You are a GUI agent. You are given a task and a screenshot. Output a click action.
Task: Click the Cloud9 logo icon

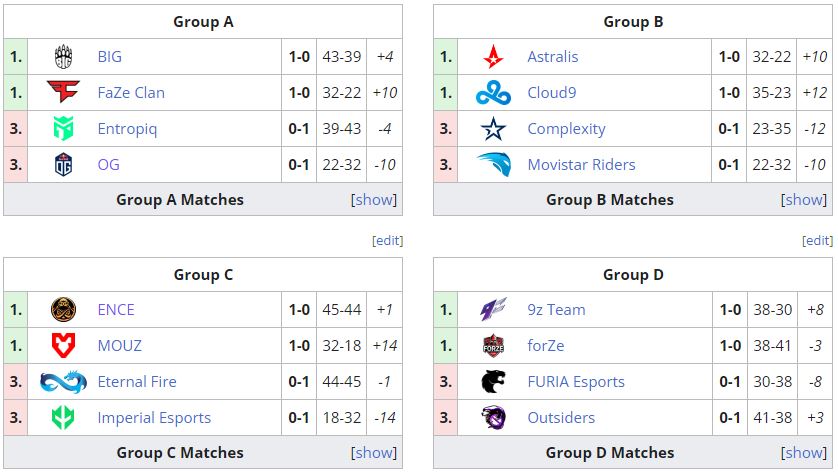click(493, 93)
